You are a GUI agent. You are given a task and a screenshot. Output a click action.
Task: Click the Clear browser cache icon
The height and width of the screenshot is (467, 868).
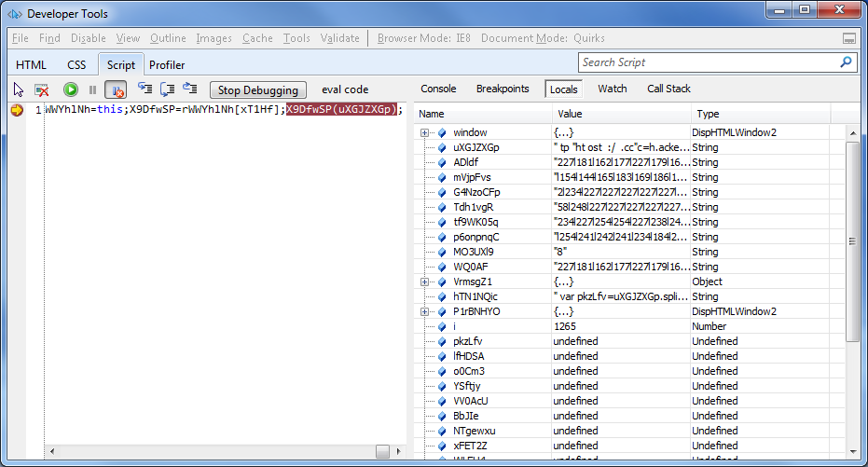click(42, 89)
